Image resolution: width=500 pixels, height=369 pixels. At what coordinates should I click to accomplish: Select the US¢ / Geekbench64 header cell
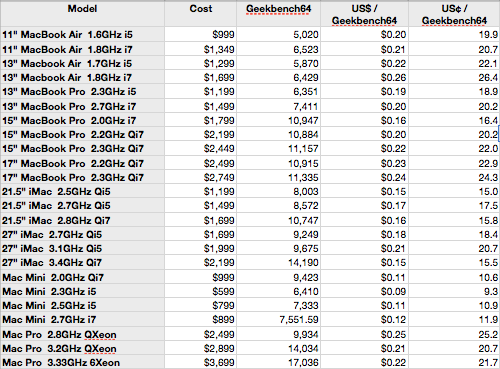pyautogui.click(x=454, y=14)
